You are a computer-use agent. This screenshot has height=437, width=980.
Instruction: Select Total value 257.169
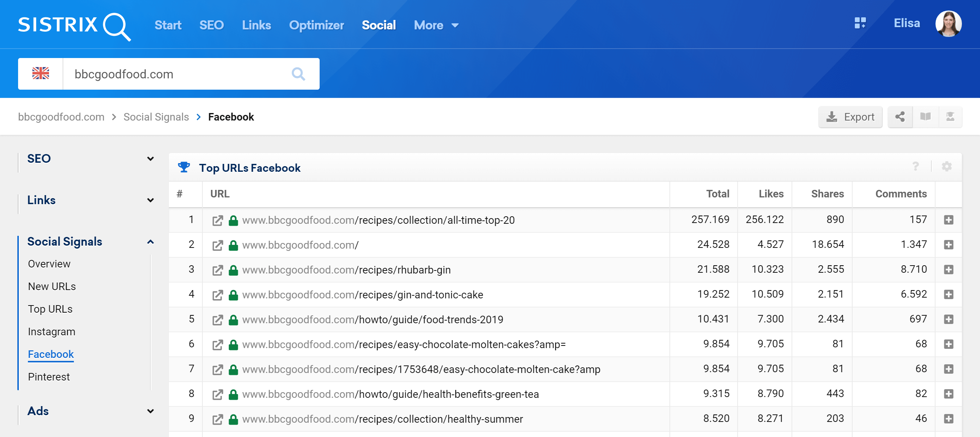[710, 220]
